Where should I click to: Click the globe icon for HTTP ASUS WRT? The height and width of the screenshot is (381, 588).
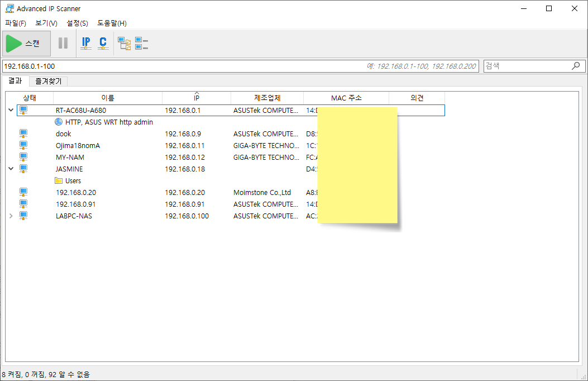[59, 122]
